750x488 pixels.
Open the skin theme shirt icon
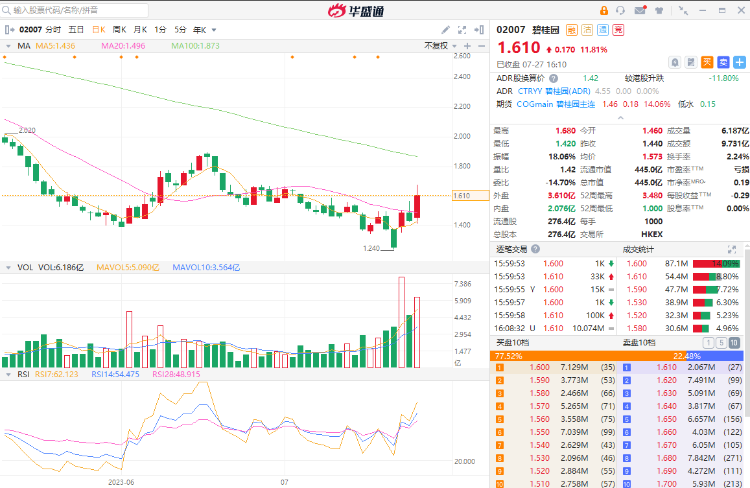point(659,10)
